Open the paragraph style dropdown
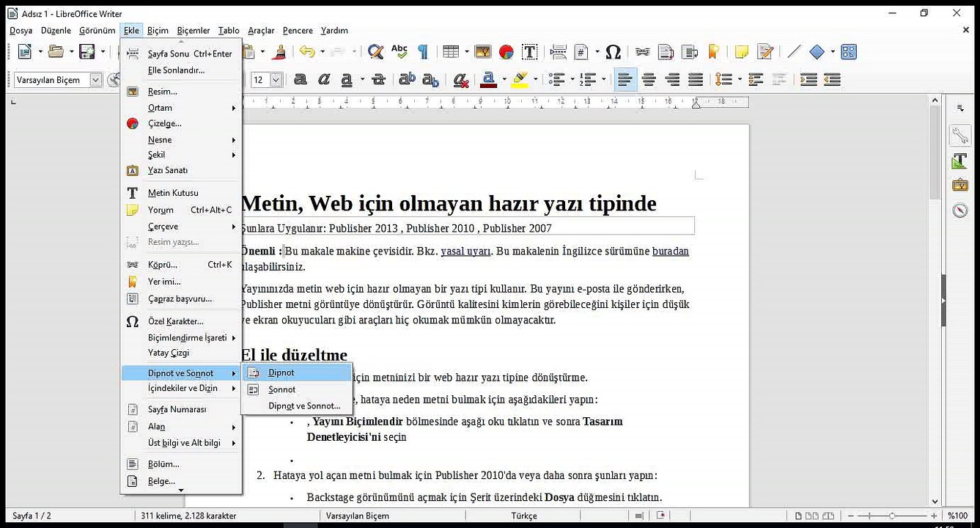This screenshot has width=980, height=528. point(95,79)
